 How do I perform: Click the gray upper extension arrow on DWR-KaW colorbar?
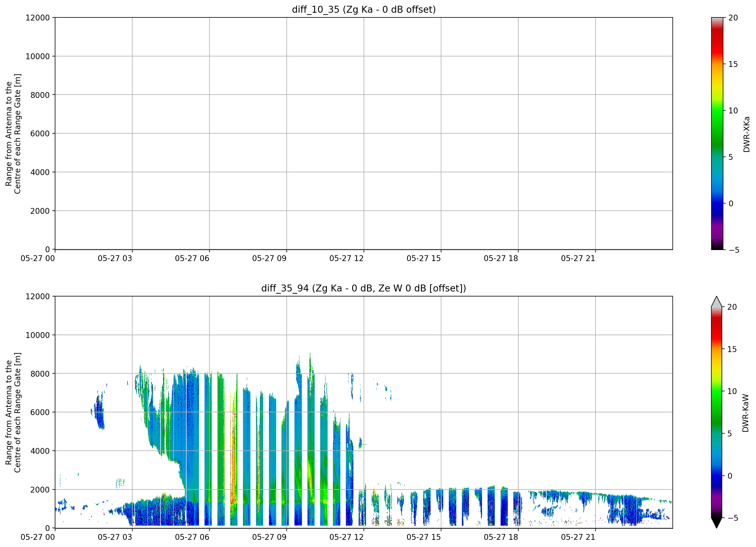[x=717, y=301]
